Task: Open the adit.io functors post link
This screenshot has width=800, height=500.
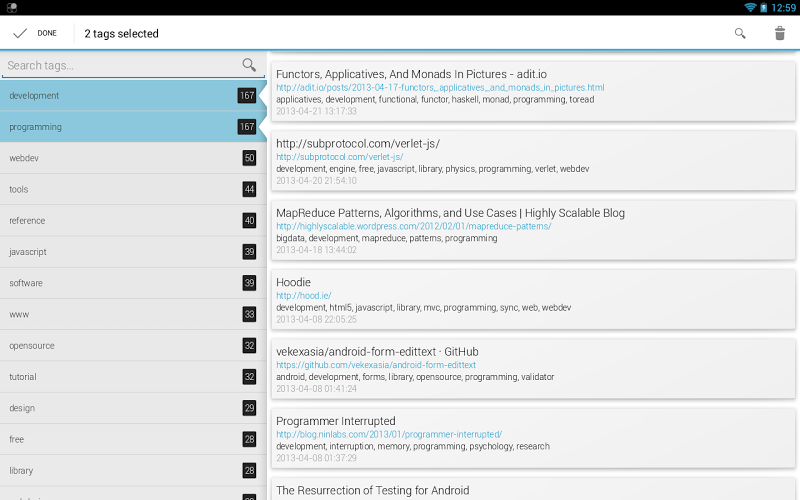Action: pos(440,88)
